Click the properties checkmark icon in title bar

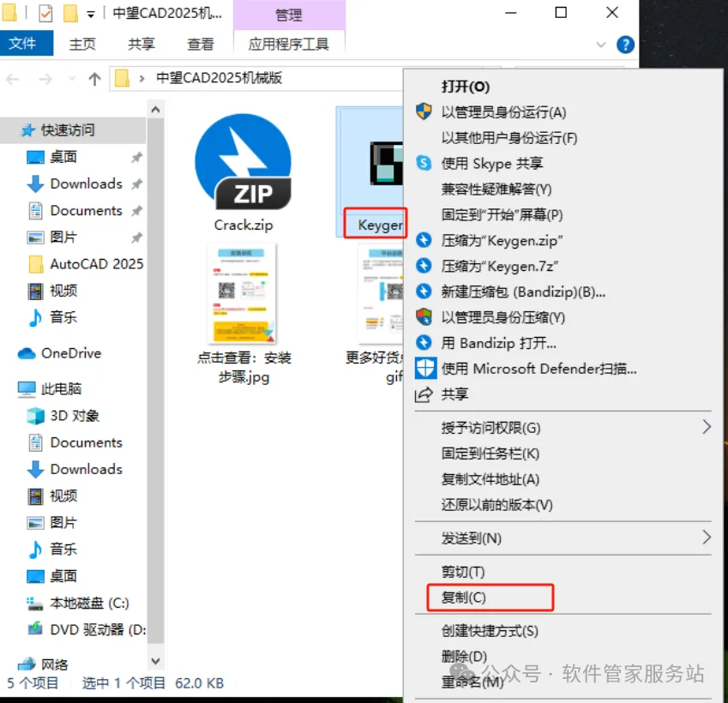click(45, 14)
